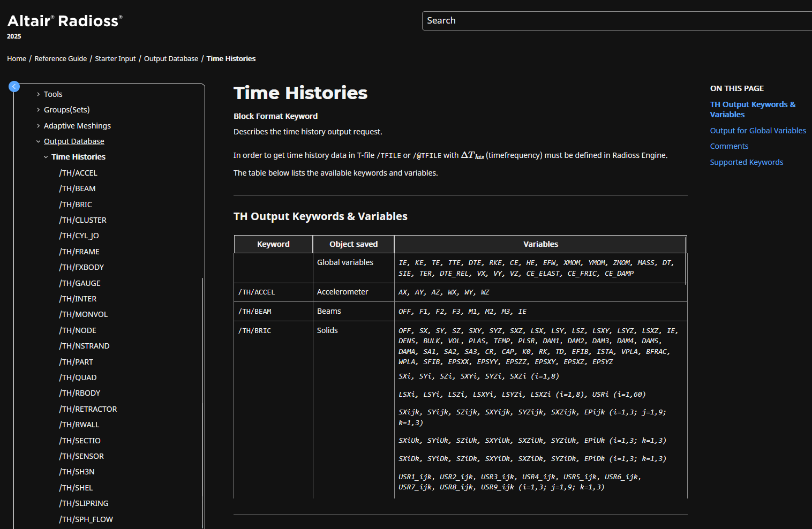Screen dimensions: 812x529
Task: Open /TH/MONVOL page
Action: coord(83,314)
